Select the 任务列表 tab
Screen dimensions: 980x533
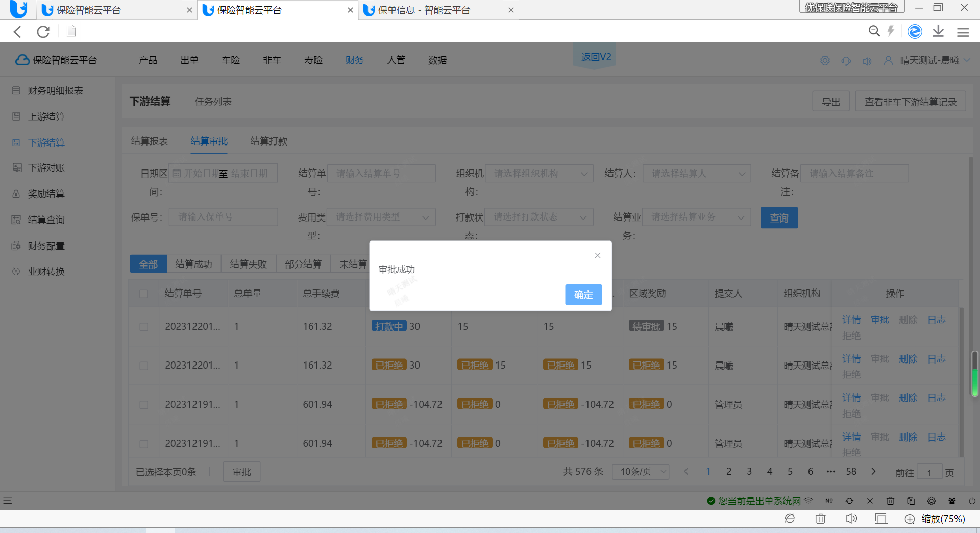click(x=213, y=102)
